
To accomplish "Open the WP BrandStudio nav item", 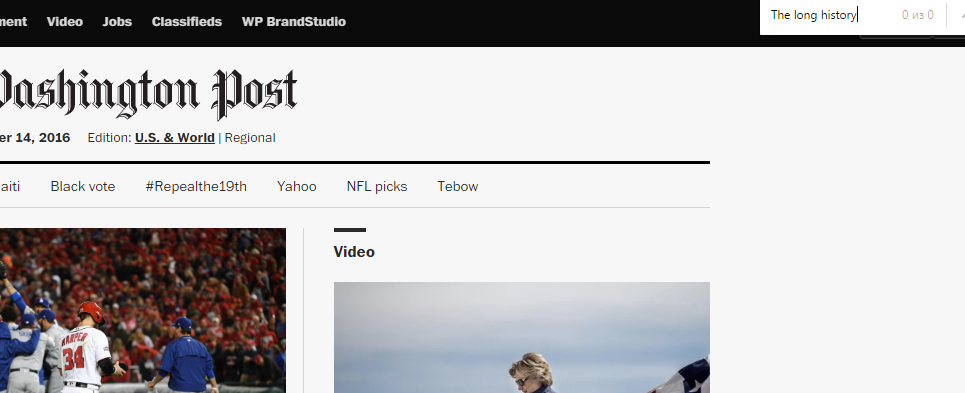I will 294,22.
